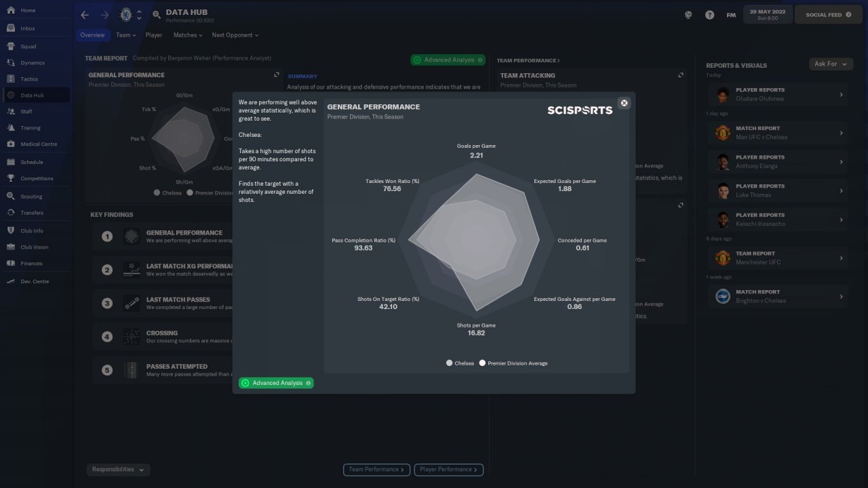Open the Social Feed button
The width and height of the screenshot is (868, 488).
[828, 14]
